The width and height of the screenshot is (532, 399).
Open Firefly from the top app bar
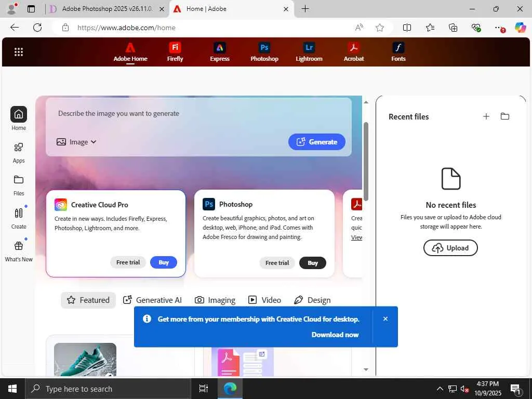[175, 52]
